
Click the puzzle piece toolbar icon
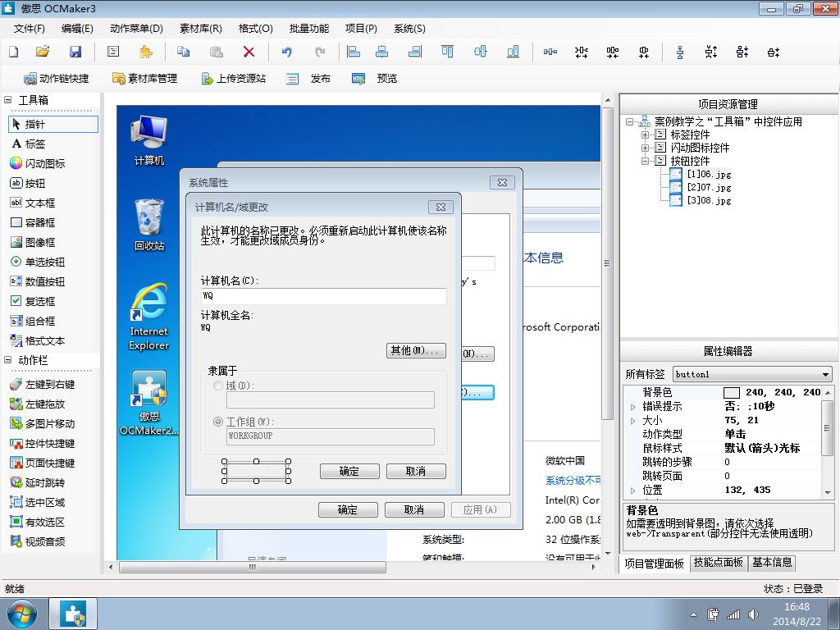coord(146,52)
